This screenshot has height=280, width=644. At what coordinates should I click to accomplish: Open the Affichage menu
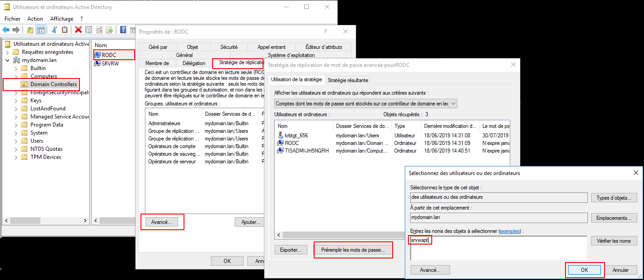click(61, 19)
